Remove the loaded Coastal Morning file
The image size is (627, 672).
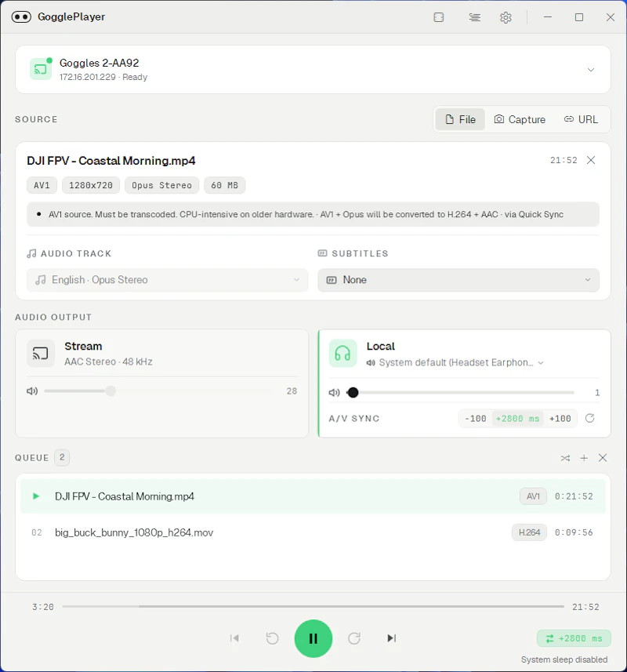coord(591,160)
